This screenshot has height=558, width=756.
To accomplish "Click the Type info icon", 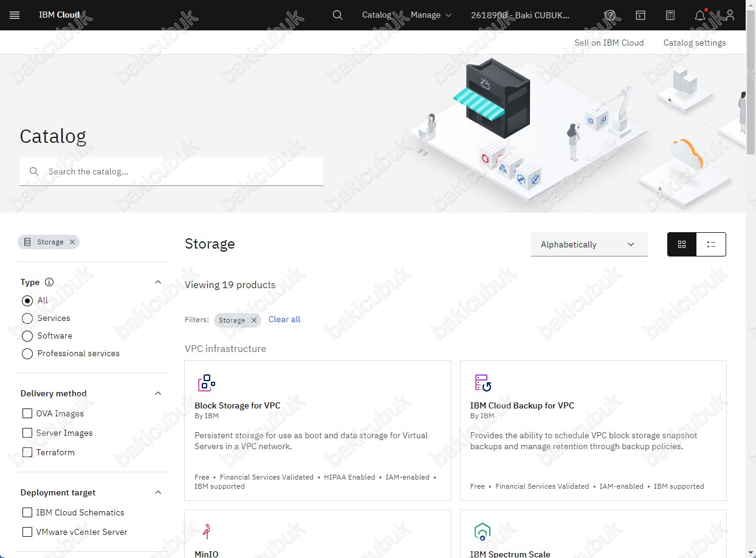I will pos(49,282).
